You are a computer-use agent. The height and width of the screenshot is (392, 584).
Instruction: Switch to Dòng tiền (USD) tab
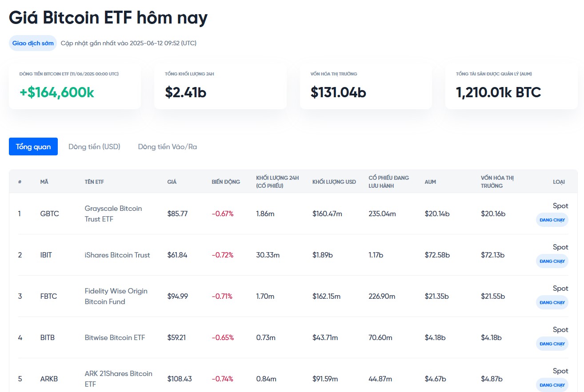[94, 147]
